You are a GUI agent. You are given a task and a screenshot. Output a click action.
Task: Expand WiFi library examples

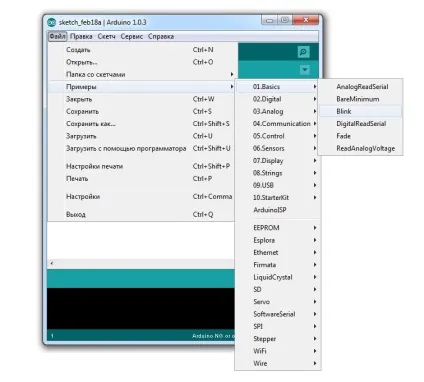[277, 351]
